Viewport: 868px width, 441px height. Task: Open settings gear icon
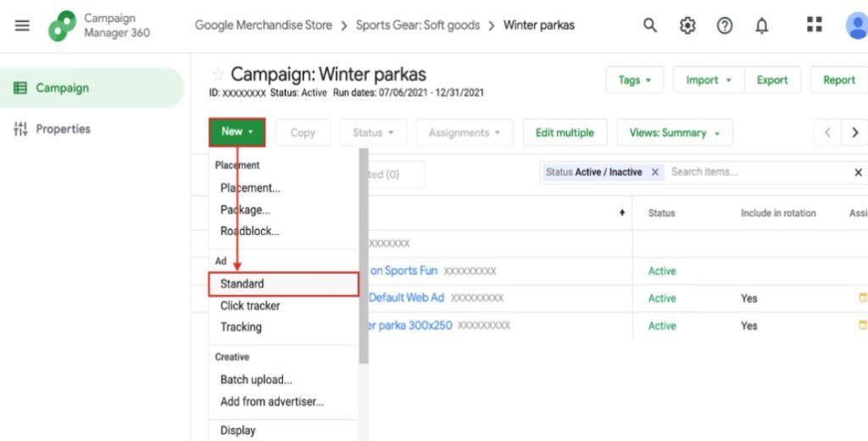(687, 25)
